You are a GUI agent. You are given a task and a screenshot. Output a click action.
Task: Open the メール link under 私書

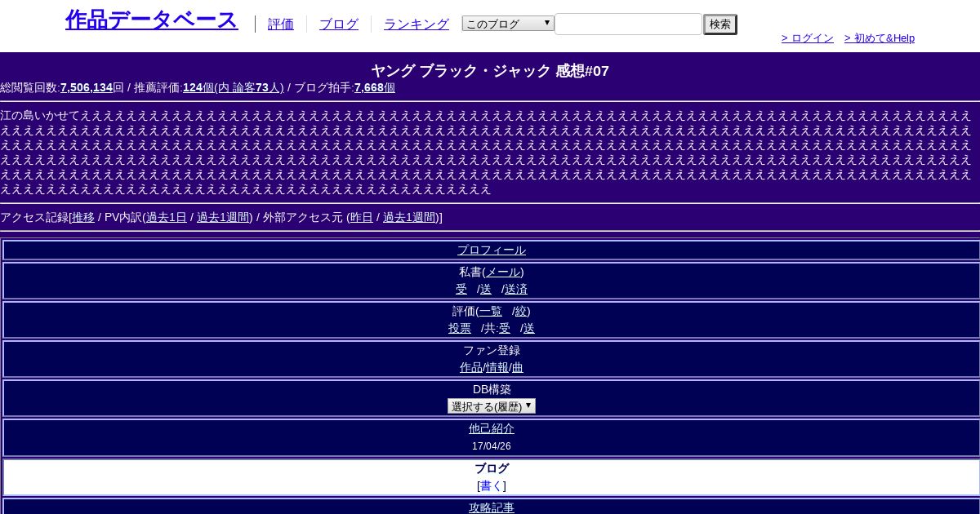tap(503, 272)
